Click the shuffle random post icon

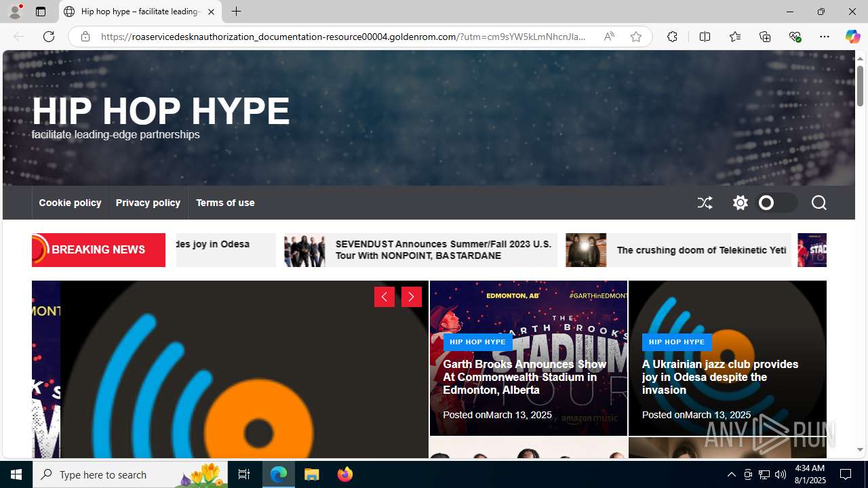tap(705, 203)
